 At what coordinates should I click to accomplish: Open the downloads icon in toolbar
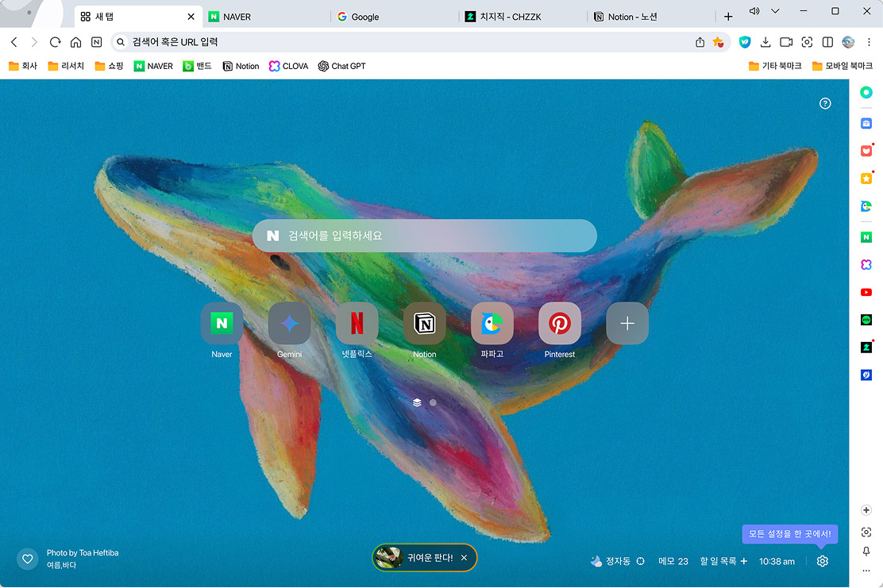click(x=765, y=42)
